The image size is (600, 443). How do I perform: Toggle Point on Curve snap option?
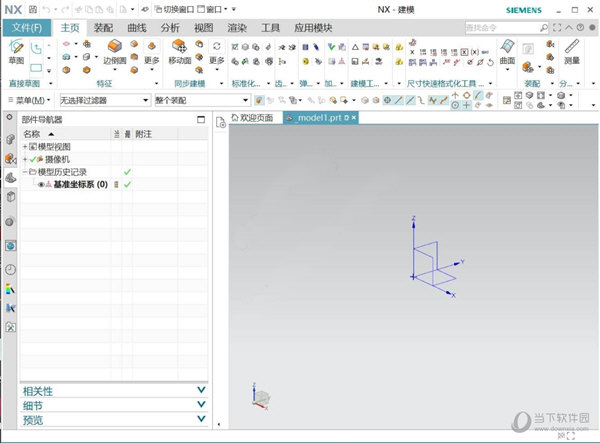[478, 96]
